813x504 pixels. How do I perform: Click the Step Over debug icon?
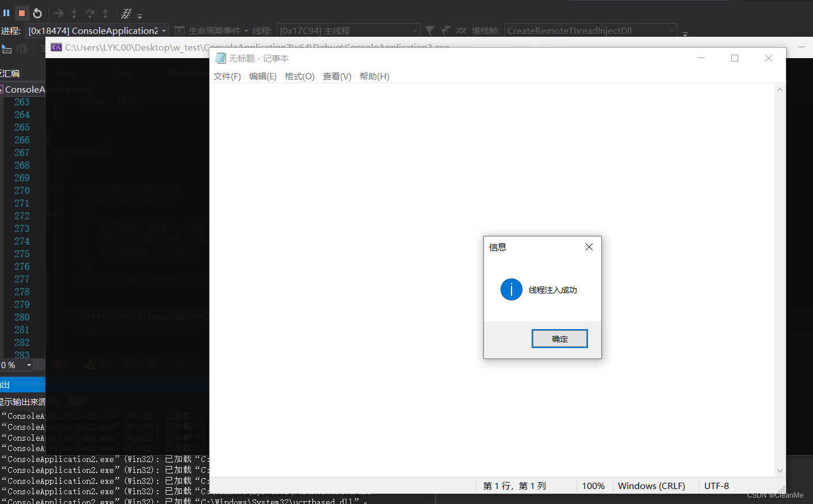pyautogui.click(x=90, y=13)
